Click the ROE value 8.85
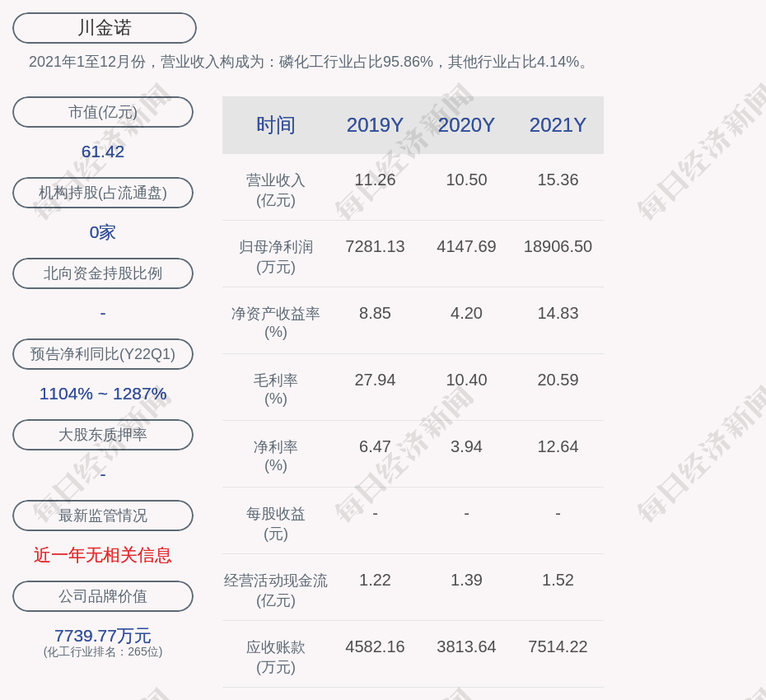 pyautogui.click(x=375, y=313)
